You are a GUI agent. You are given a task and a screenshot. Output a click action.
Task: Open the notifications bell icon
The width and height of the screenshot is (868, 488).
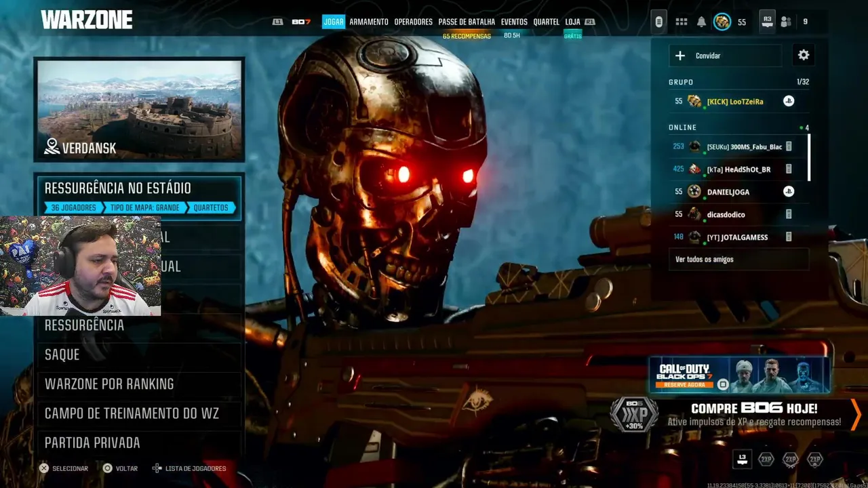[701, 22]
